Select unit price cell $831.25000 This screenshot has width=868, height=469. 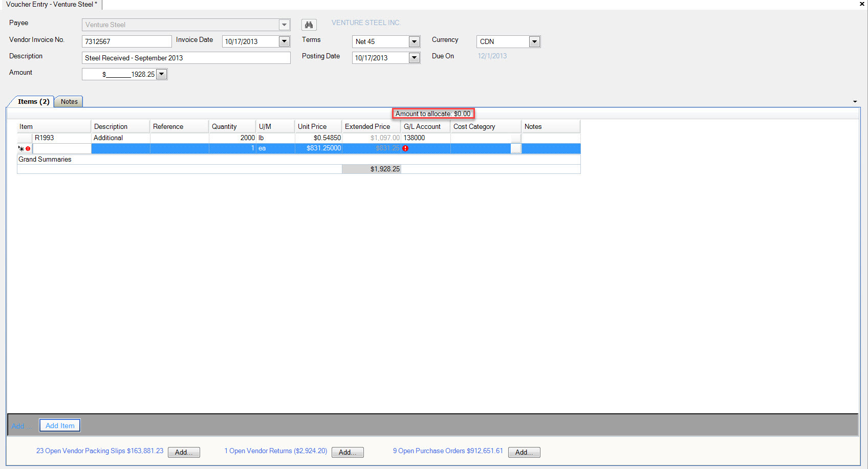click(318, 148)
